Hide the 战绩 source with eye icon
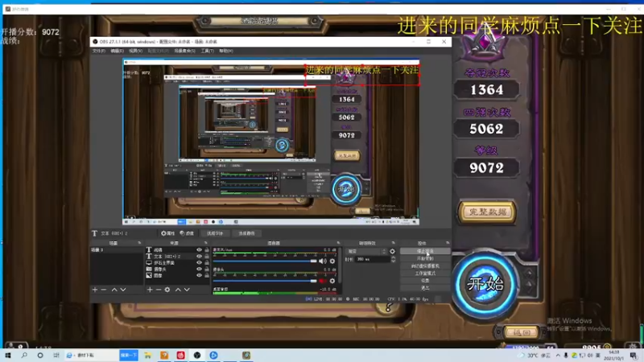 [199, 249]
